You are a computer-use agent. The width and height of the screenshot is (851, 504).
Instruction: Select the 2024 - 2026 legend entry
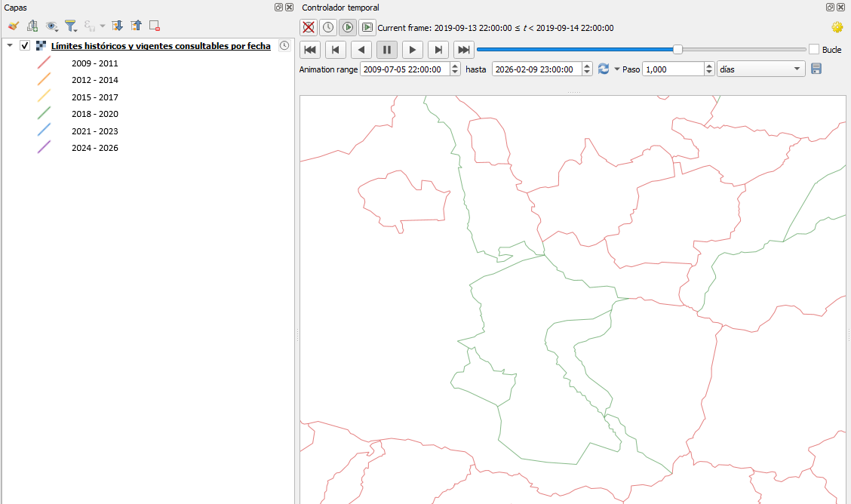pyautogui.click(x=94, y=148)
